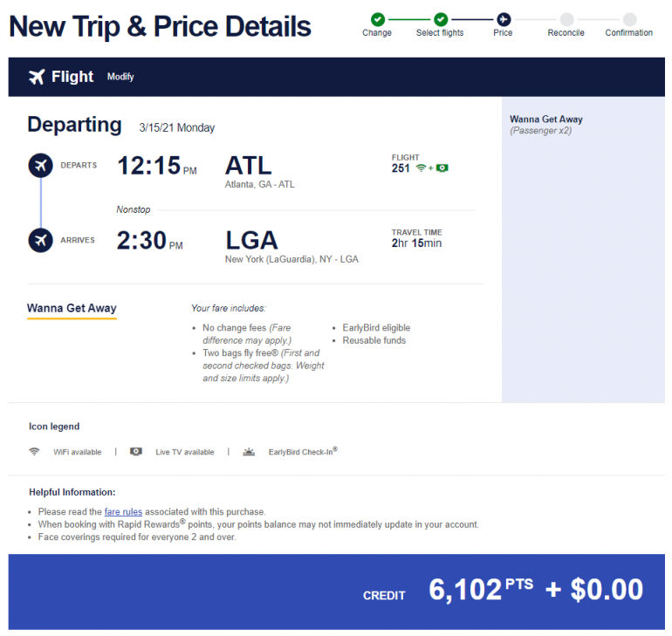Click the flight number 251
This screenshot has width=672, height=636.
pos(401,168)
